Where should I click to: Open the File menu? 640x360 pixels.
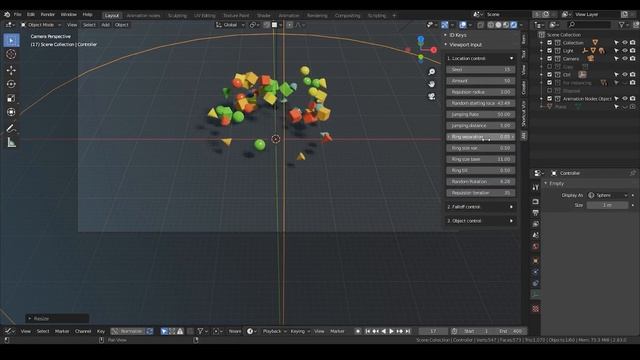[x=18, y=14]
